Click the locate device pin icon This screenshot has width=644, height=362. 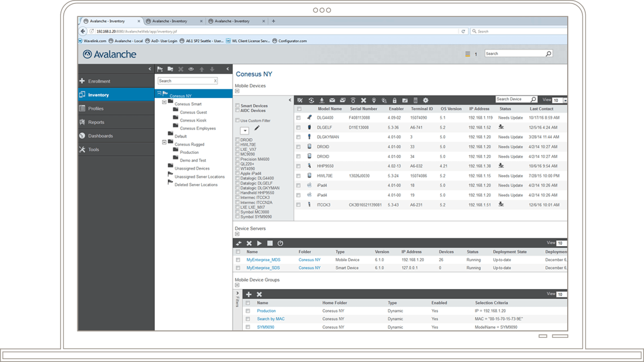coord(374,100)
